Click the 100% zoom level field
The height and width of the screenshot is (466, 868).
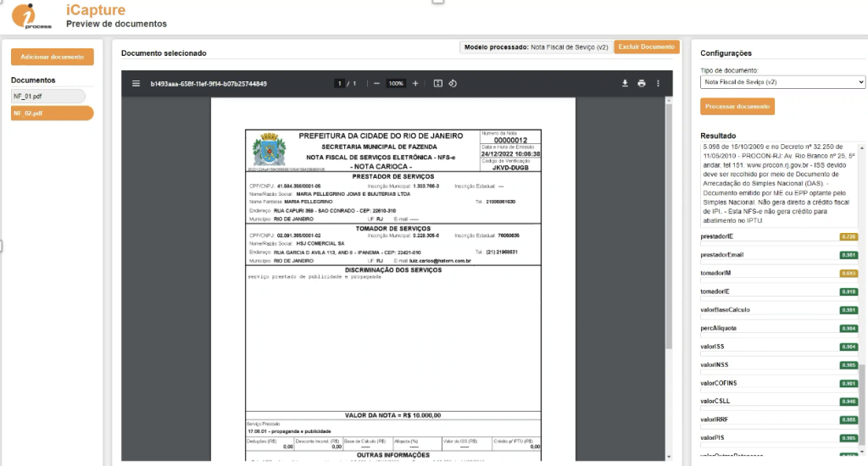pyautogui.click(x=396, y=84)
